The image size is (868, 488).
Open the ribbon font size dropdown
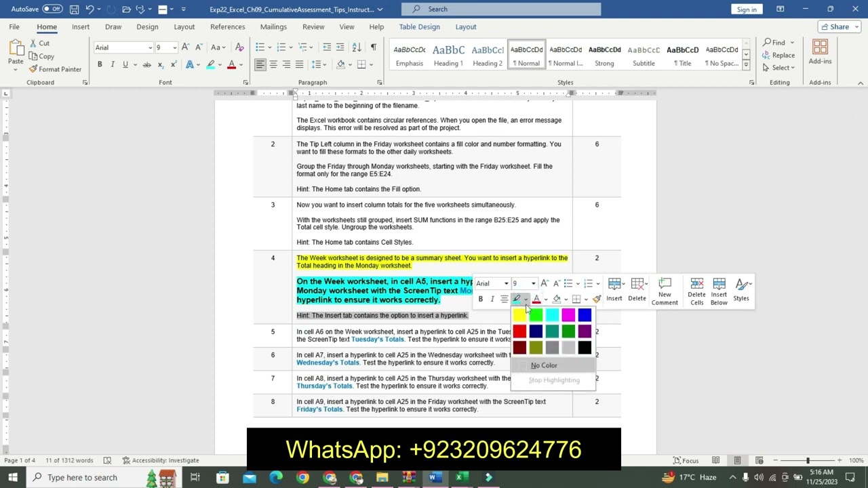point(174,47)
